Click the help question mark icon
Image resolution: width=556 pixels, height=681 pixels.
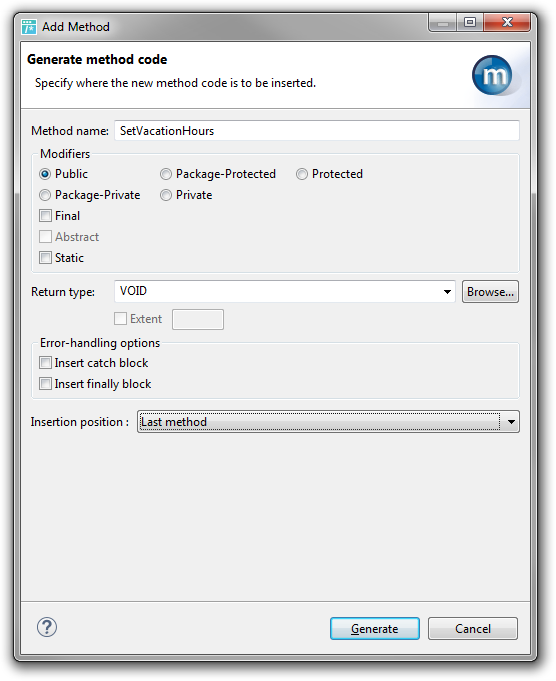(x=46, y=627)
